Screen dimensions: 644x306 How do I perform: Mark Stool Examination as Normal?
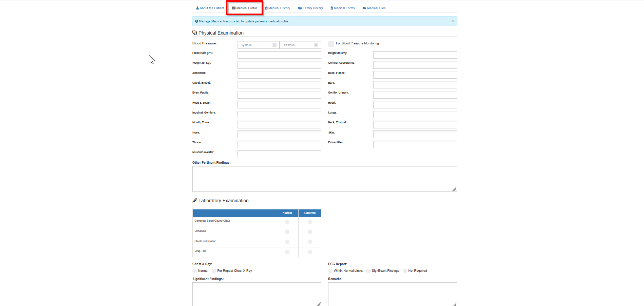tap(287, 242)
